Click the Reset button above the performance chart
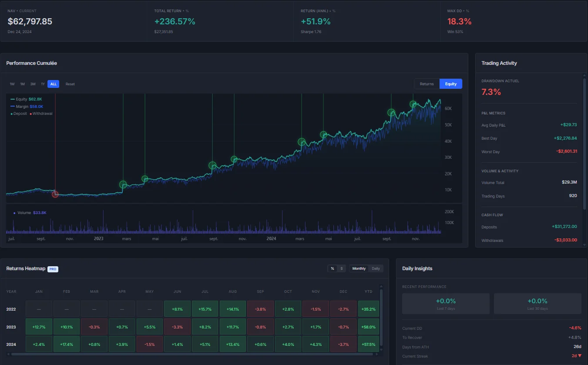Image resolution: width=588 pixels, height=365 pixels. (70, 84)
